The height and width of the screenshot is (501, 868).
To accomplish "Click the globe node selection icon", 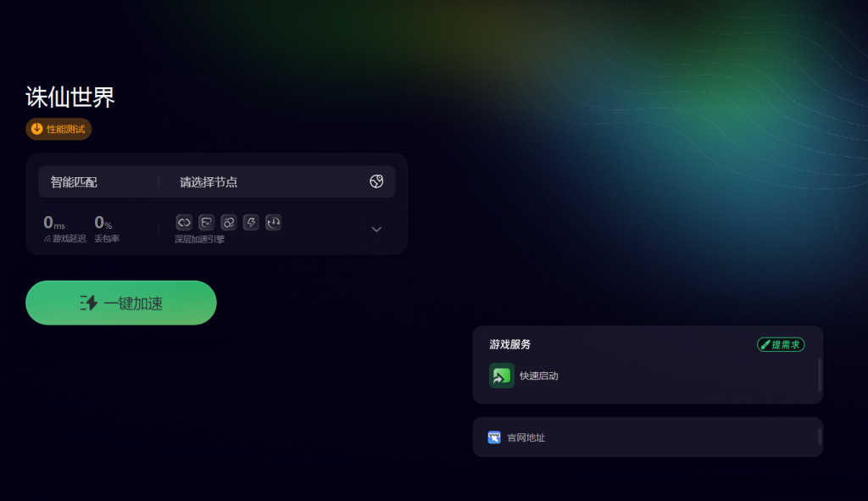I will point(376,181).
